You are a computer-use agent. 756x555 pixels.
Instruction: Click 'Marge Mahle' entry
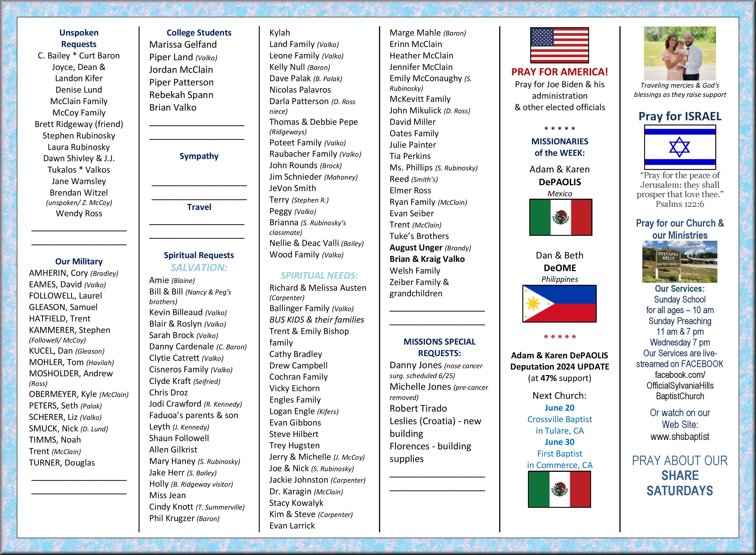pos(415,33)
